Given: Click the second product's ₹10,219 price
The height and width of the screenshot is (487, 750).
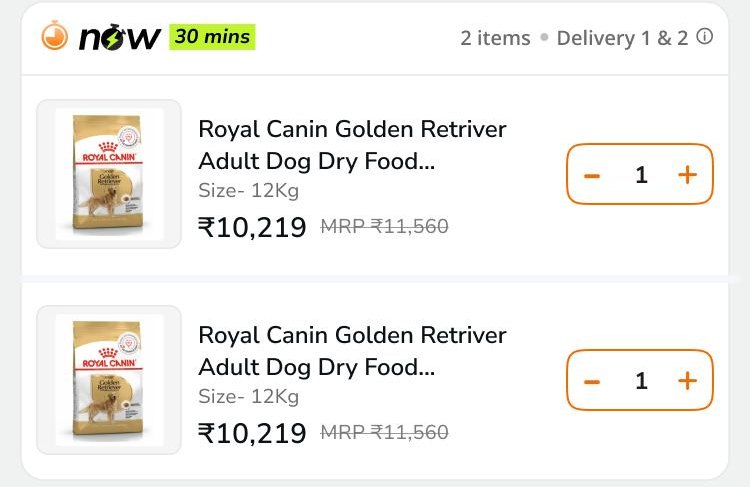Looking at the screenshot, I should [x=252, y=433].
